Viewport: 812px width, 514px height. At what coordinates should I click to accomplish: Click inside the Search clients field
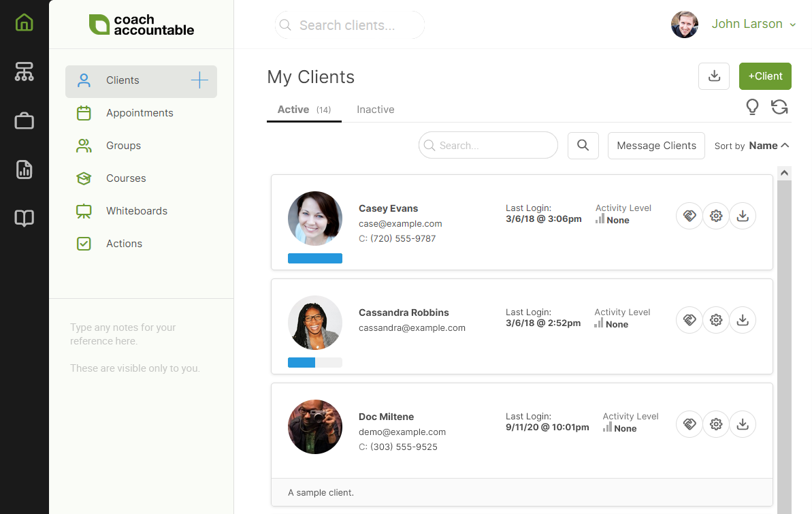click(x=349, y=25)
